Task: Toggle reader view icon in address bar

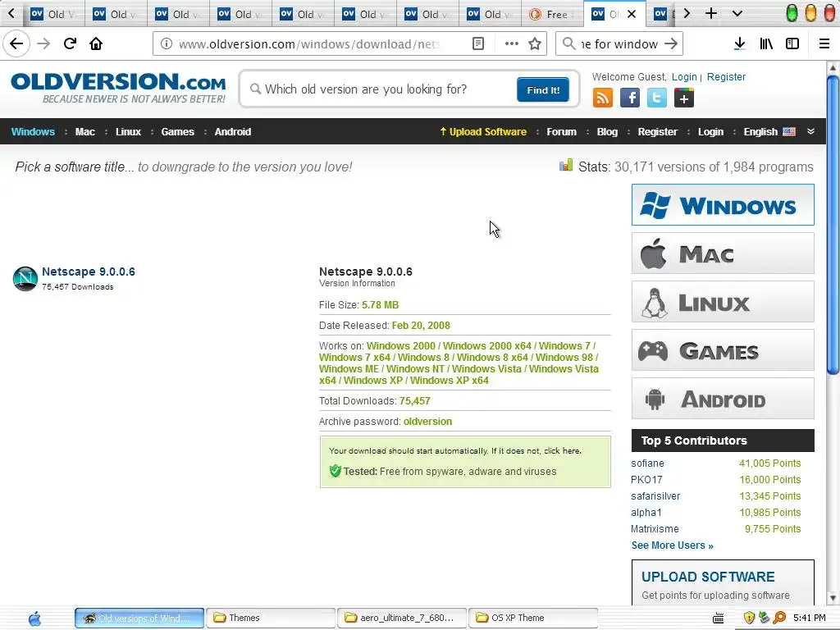Action: (x=478, y=44)
